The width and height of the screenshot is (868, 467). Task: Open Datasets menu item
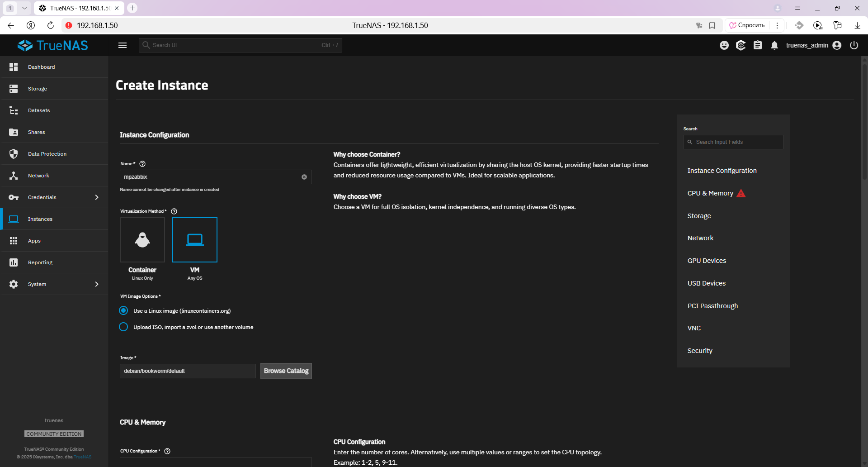pos(54,110)
